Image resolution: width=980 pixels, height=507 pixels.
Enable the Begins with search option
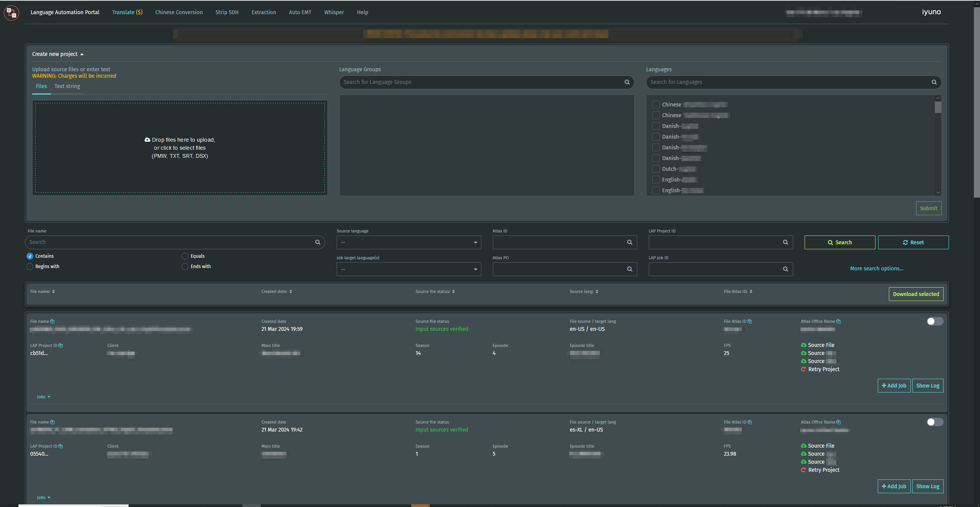(29, 266)
